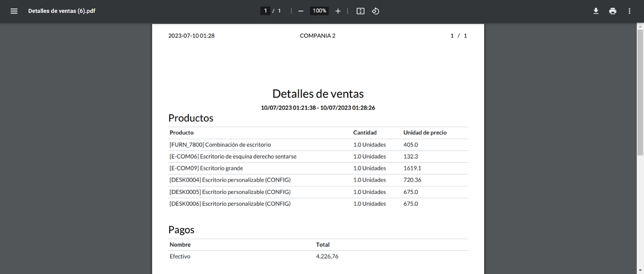Click the Efectivo total 4.226,76 value
The image size is (644, 274).
(x=327, y=257)
